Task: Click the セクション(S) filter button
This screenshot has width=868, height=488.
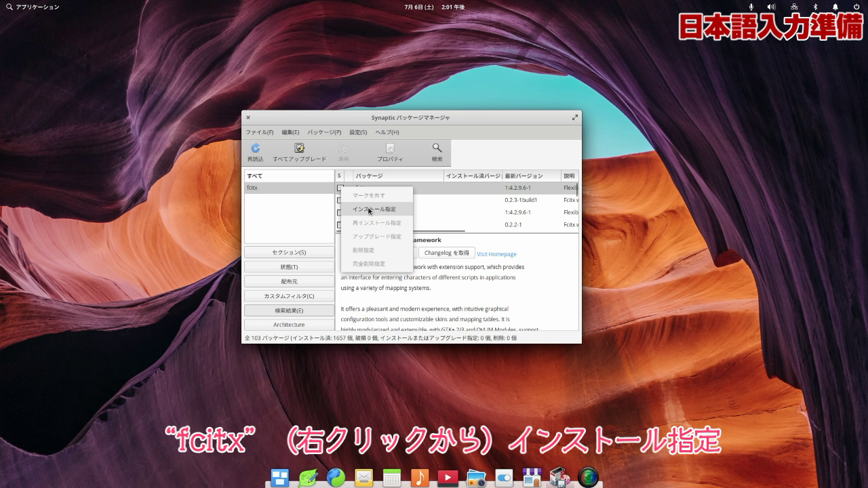Action: (x=289, y=252)
